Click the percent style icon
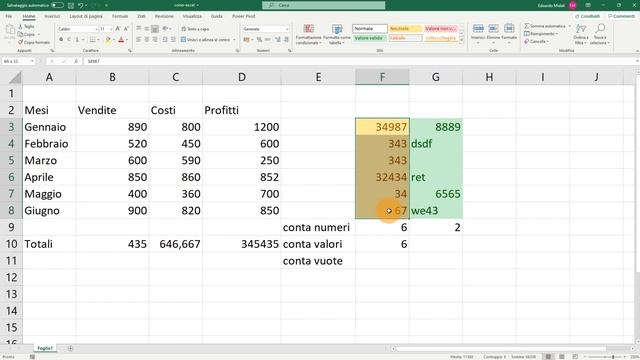The image size is (640, 360). pos(259,40)
